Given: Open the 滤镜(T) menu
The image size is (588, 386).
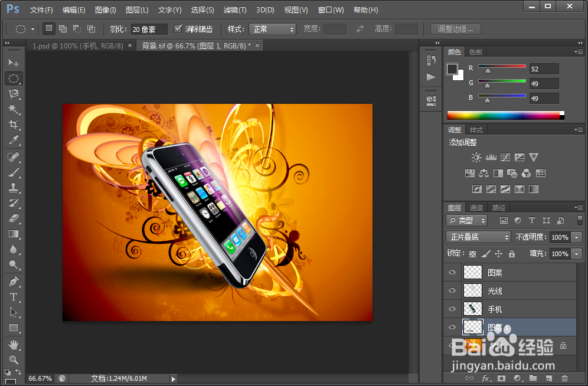Looking at the screenshot, I should 235,10.
